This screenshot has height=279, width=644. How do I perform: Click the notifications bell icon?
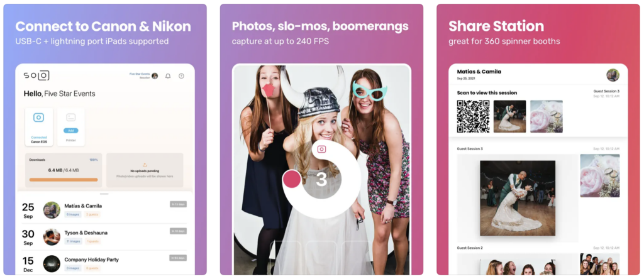168,76
